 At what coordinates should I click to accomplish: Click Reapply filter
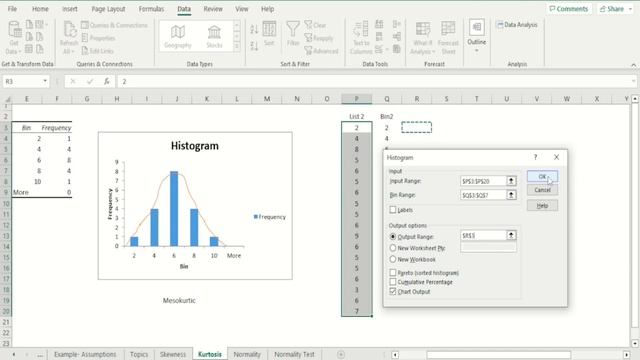[x=319, y=38]
